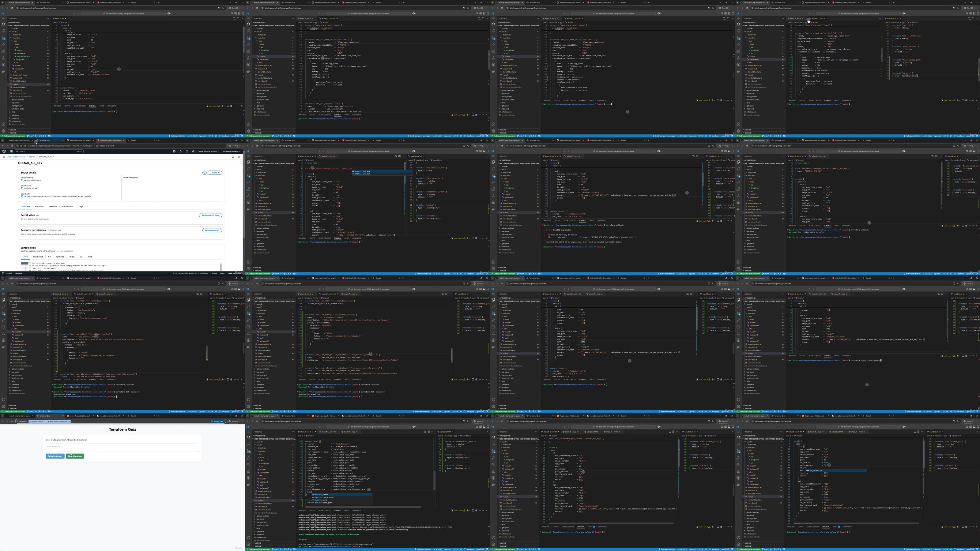
Task: Open Docker whale icon in top-left VS Code frame
Action: click(x=3, y=72)
